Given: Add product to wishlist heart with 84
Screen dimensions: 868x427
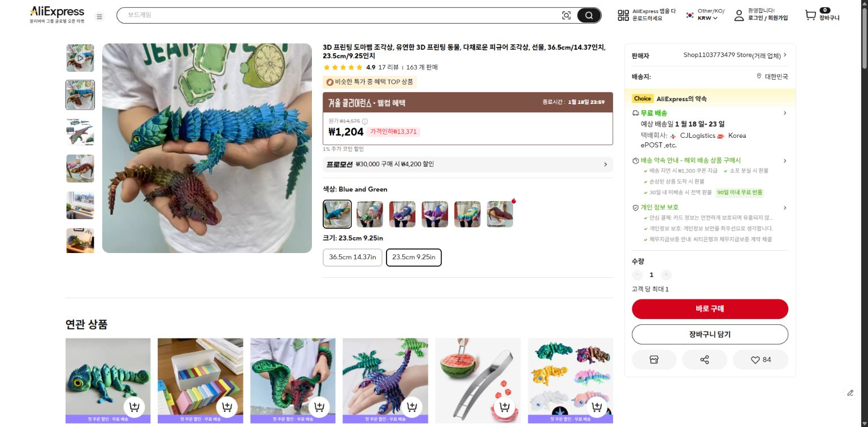Looking at the screenshot, I should [x=760, y=359].
